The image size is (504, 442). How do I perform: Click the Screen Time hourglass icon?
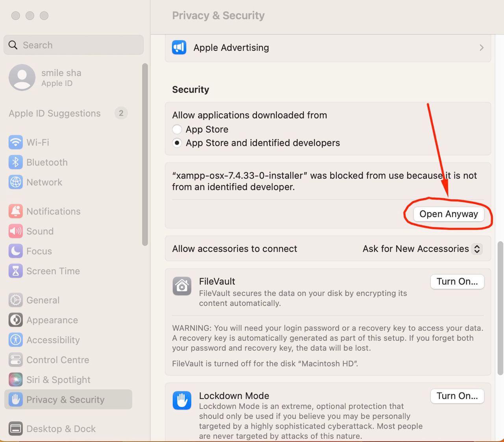(16, 271)
